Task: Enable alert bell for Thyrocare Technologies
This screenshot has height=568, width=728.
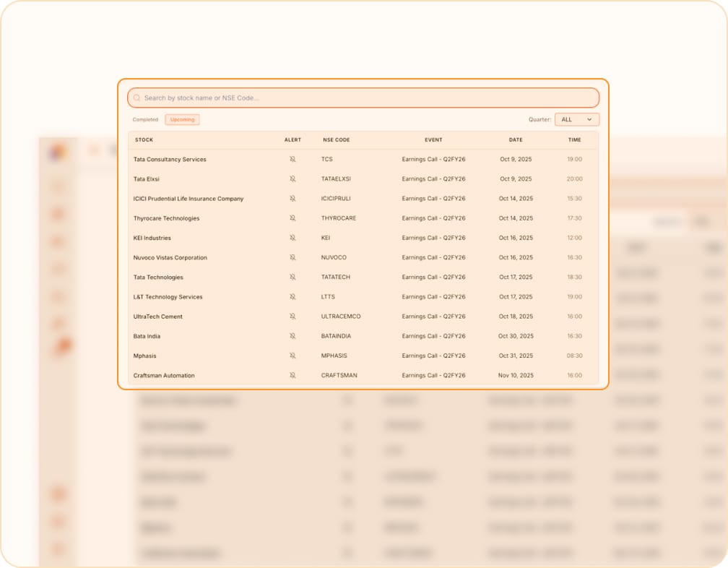Action: pos(292,218)
